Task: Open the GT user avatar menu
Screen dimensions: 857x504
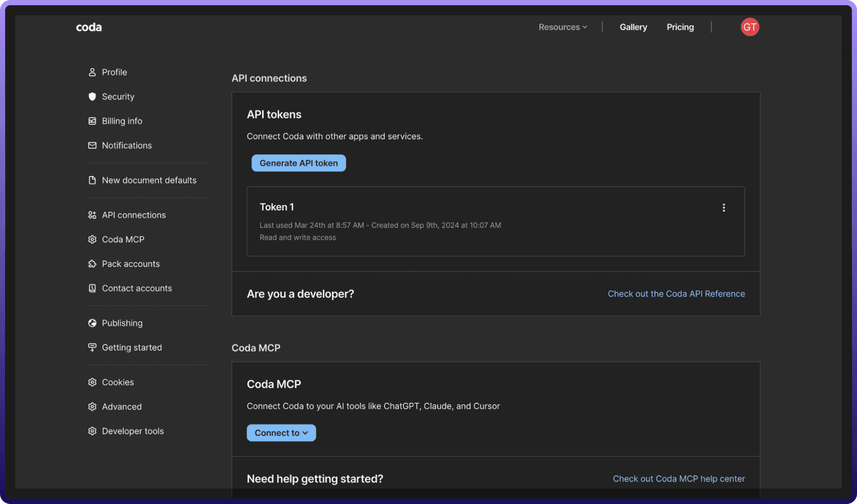Action: click(x=750, y=27)
